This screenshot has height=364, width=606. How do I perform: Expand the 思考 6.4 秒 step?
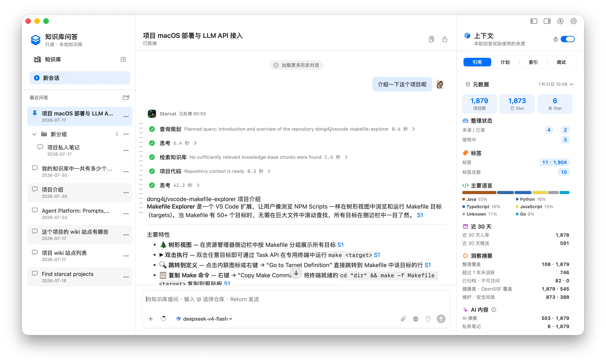pos(195,143)
